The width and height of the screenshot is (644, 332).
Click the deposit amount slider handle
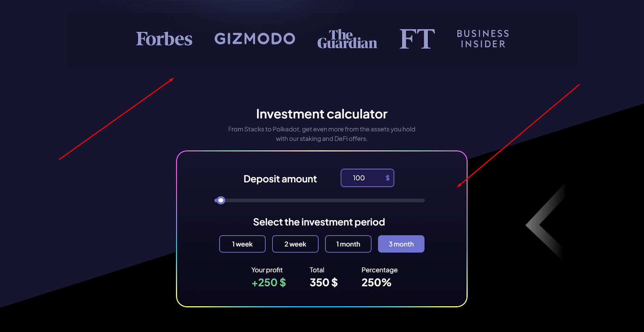(x=221, y=200)
